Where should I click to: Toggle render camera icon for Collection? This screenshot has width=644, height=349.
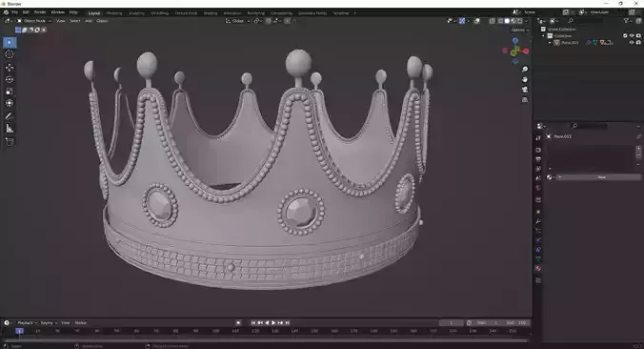(638, 36)
